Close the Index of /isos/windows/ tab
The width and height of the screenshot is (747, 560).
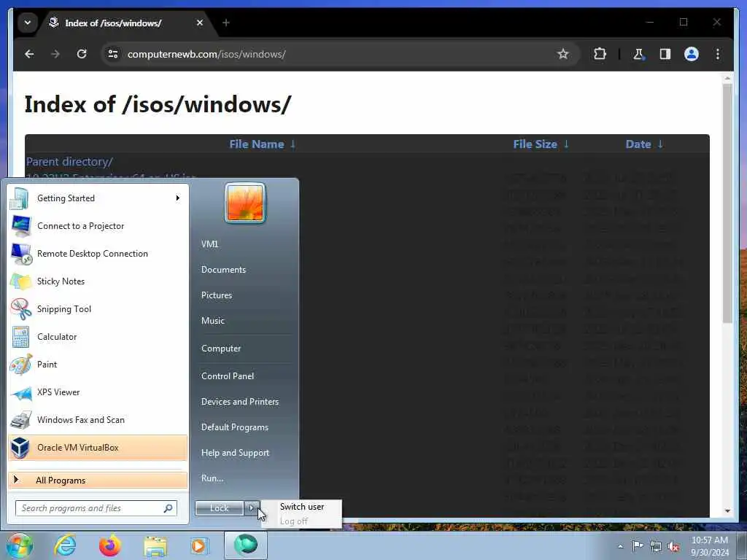coord(200,23)
